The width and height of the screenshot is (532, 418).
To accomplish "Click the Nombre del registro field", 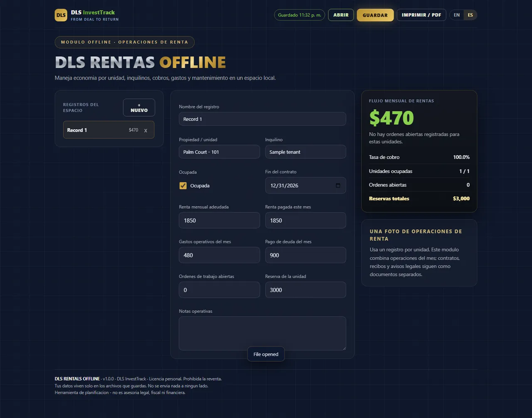I will click(262, 119).
